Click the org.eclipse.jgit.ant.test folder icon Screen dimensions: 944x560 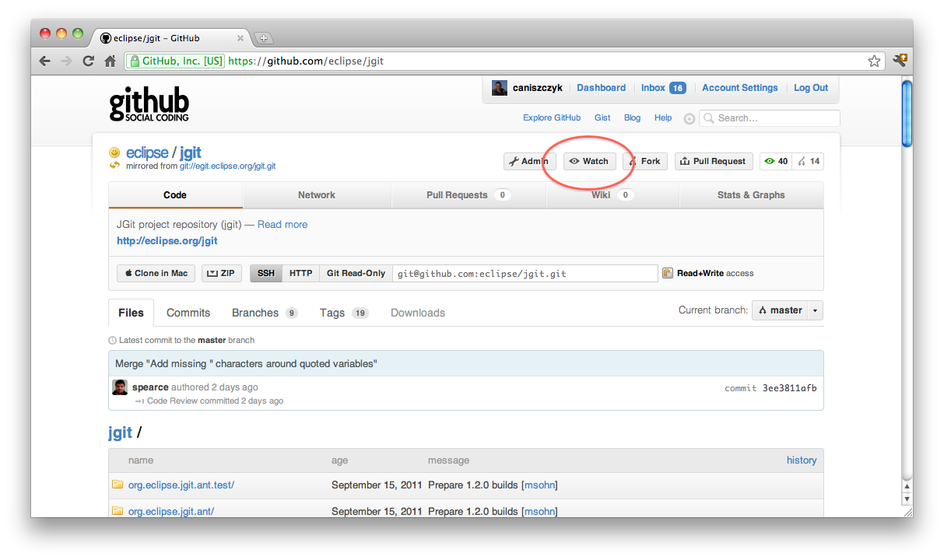click(118, 485)
